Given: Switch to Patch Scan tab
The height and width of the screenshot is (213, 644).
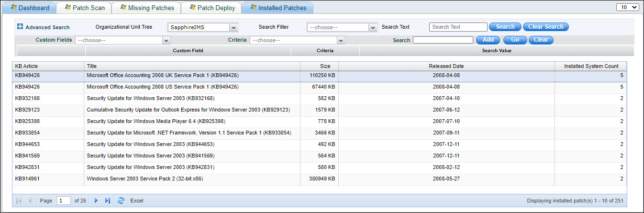Looking at the screenshot, I should click(84, 8).
